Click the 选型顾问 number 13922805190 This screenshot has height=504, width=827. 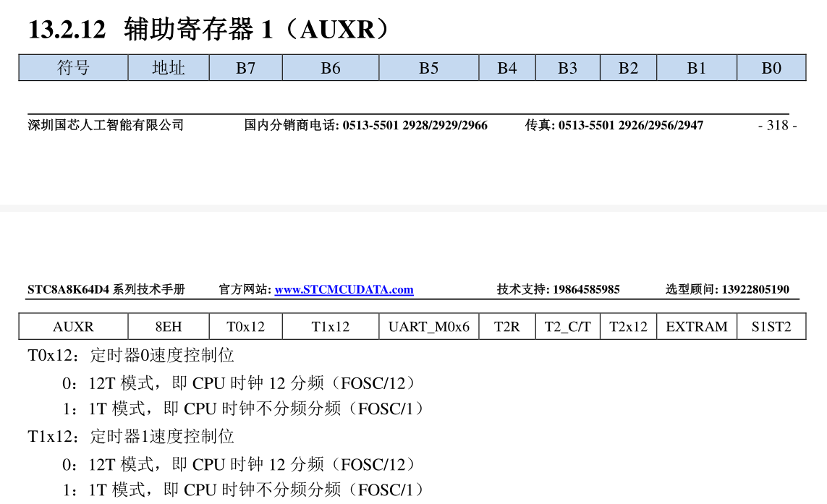click(x=755, y=289)
